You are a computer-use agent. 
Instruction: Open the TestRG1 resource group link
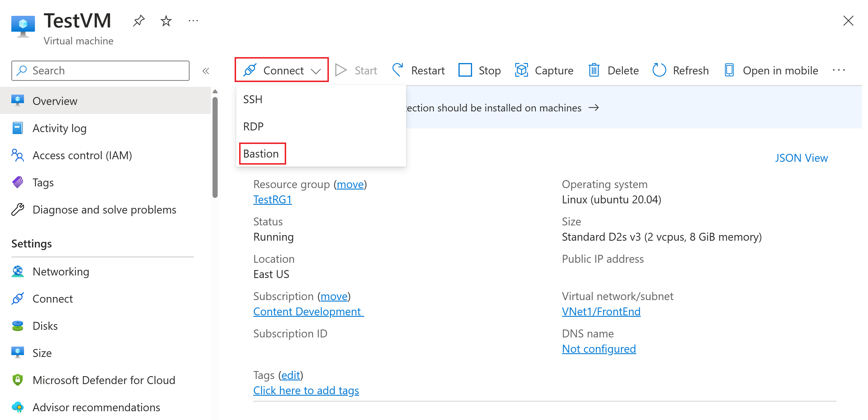click(272, 199)
